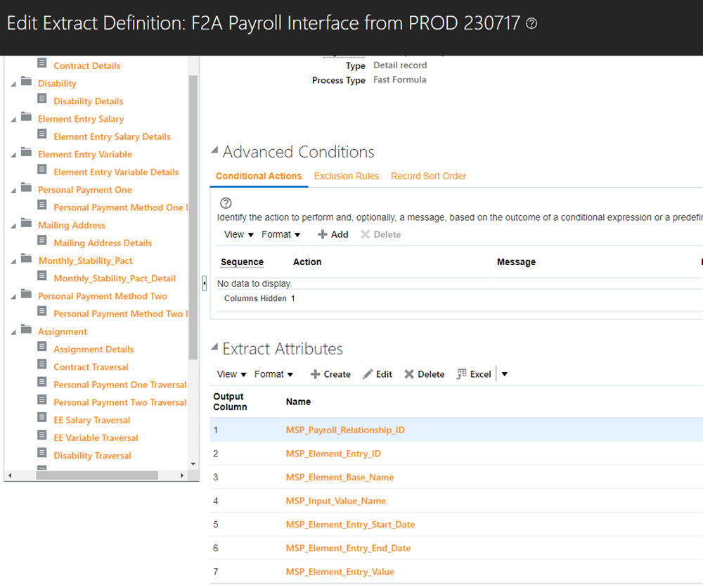Open the Format menu in Advanced Conditions
The width and height of the screenshot is (703, 588).
(281, 235)
